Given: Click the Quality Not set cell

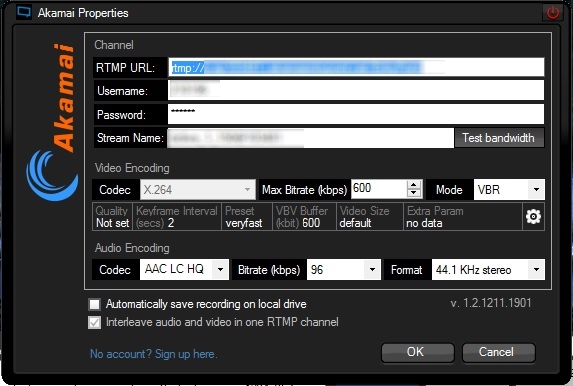Looking at the screenshot, I should click(112, 217).
